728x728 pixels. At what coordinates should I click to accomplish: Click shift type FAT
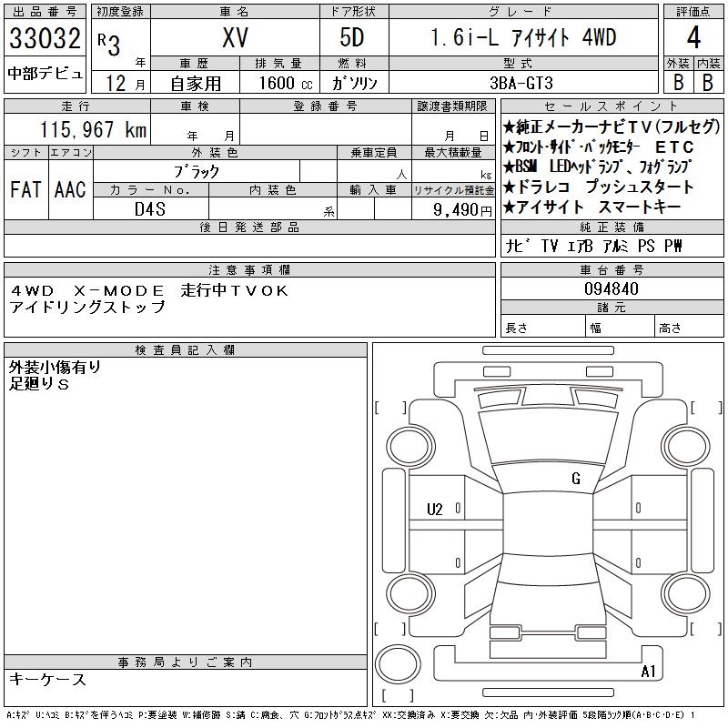coord(25,189)
